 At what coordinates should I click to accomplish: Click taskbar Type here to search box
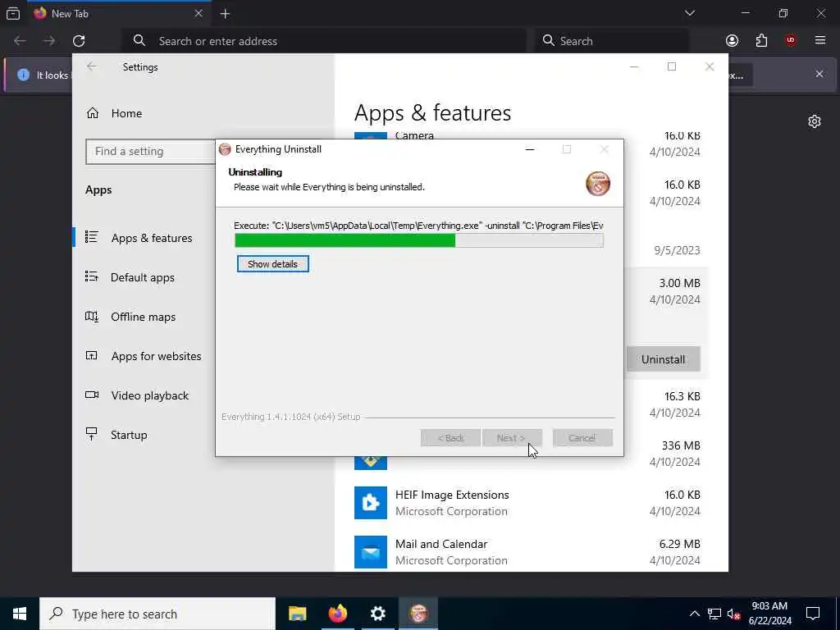point(157,614)
